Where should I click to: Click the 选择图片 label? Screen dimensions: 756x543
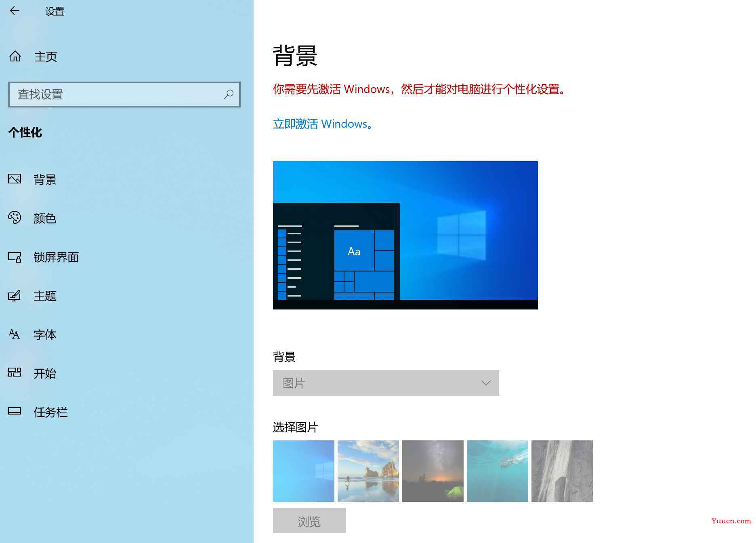point(296,427)
